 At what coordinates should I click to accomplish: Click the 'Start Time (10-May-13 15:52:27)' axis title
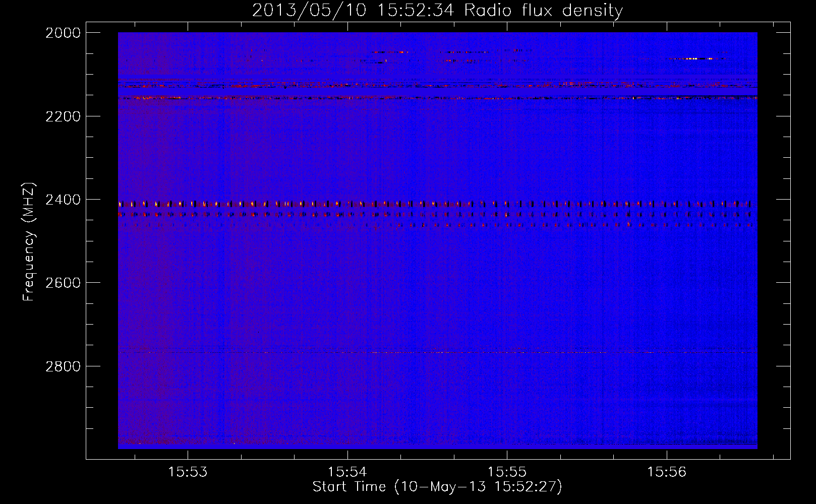pyautogui.click(x=437, y=487)
